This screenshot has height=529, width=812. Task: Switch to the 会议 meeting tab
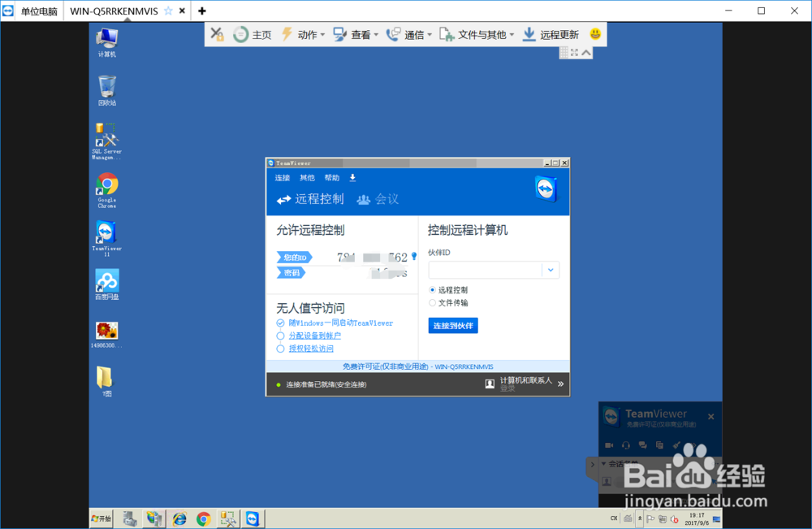tap(378, 199)
